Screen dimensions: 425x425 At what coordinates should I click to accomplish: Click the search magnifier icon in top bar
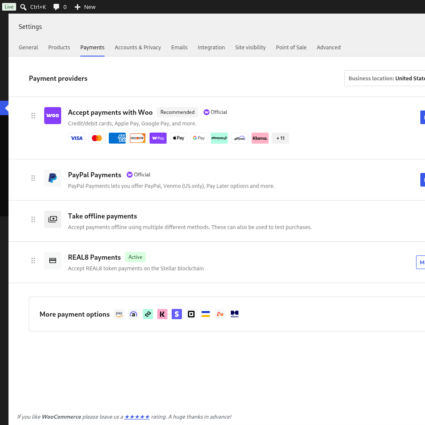pyautogui.click(x=23, y=7)
